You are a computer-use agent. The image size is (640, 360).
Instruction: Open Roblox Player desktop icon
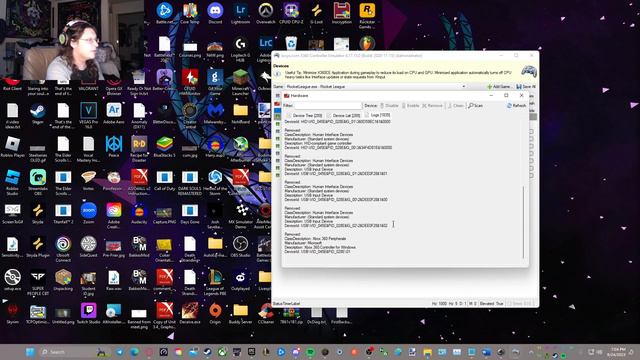pyautogui.click(x=12, y=147)
